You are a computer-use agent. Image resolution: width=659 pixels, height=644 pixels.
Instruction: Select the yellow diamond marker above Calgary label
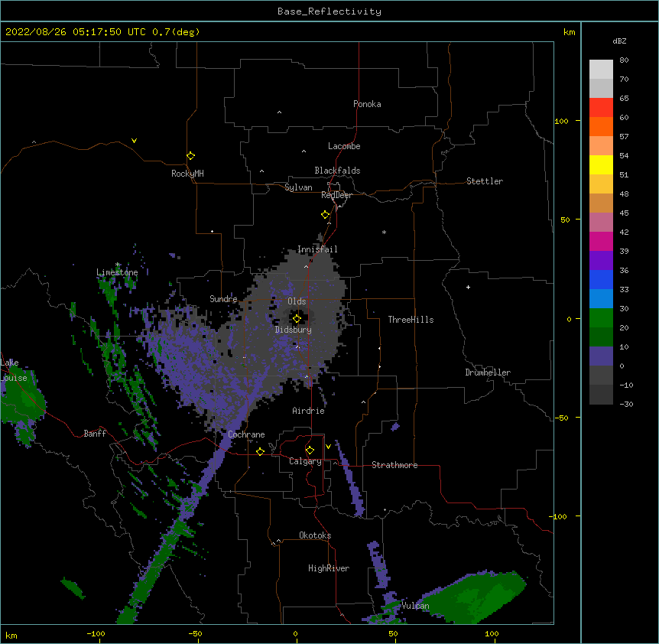310,450
